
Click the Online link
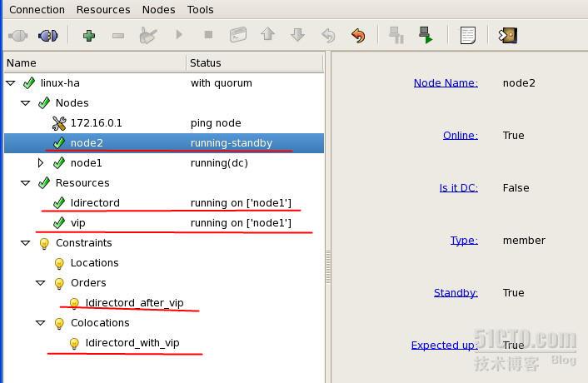tap(460, 135)
